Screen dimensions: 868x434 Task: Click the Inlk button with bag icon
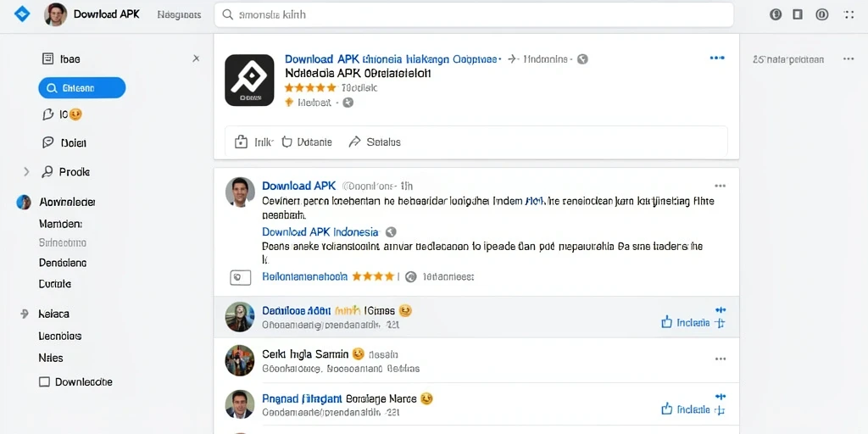253,142
